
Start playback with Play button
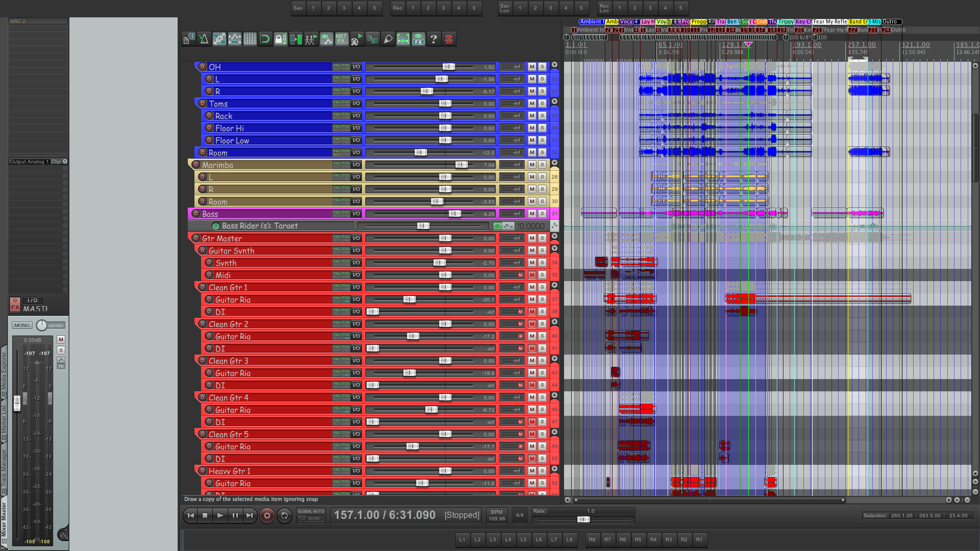click(220, 516)
